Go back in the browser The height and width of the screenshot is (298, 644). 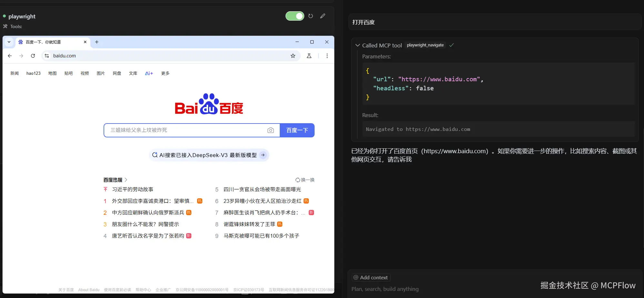10,56
